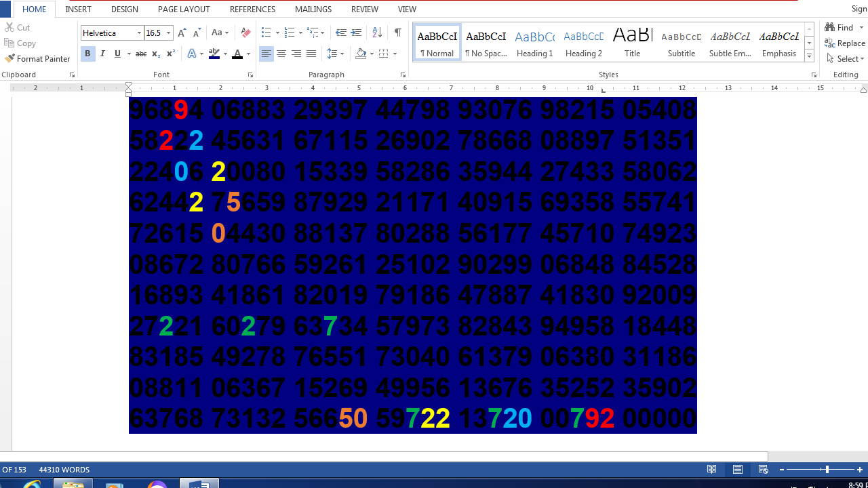The height and width of the screenshot is (488, 868).
Task: Click the zoom slider in status bar
Action: [827, 470]
